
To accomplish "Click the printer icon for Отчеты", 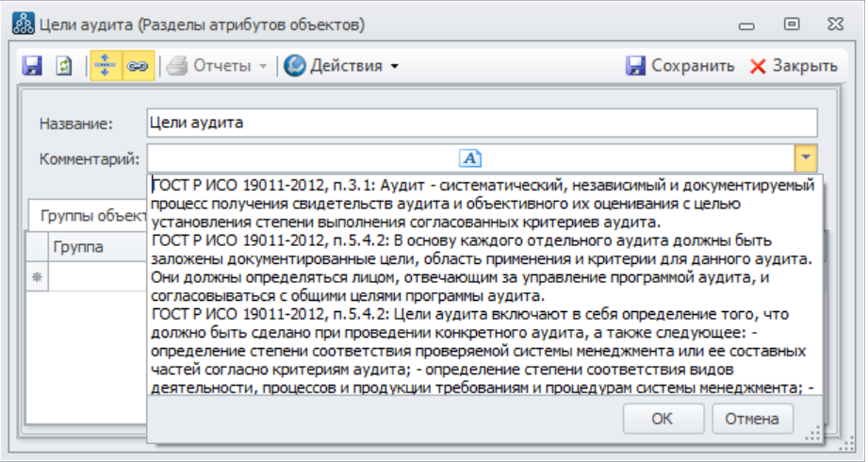I will [x=177, y=66].
